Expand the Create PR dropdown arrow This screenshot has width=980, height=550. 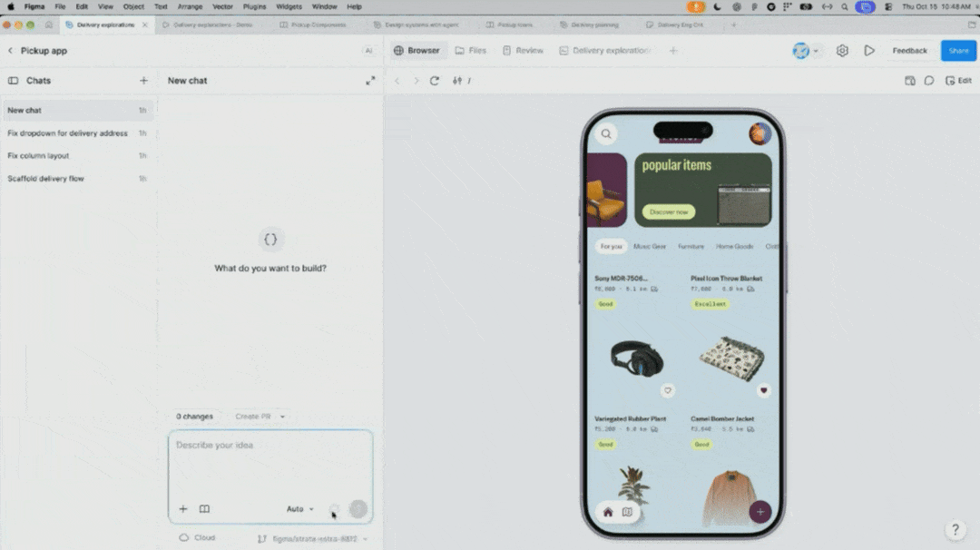pos(282,417)
